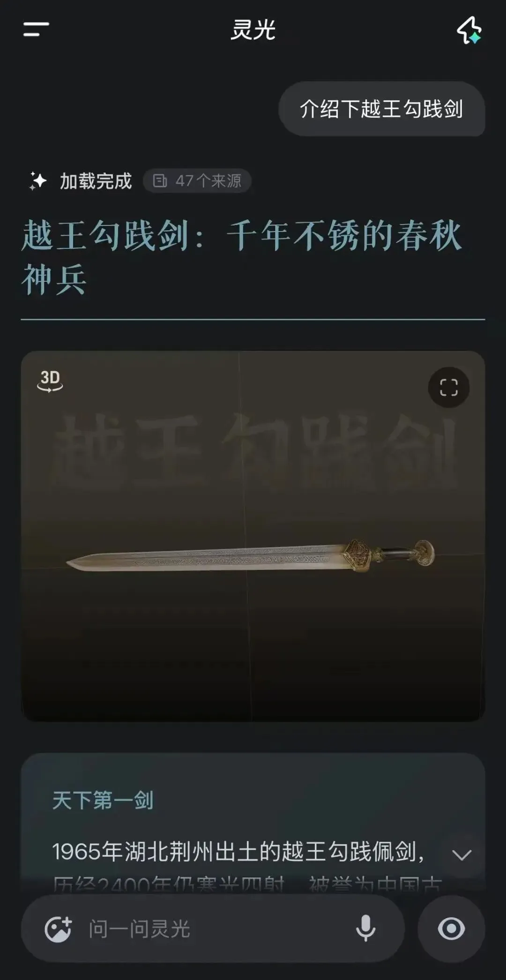Open the hamburger side menu
Viewport: 506px width, 980px height.
36,29
